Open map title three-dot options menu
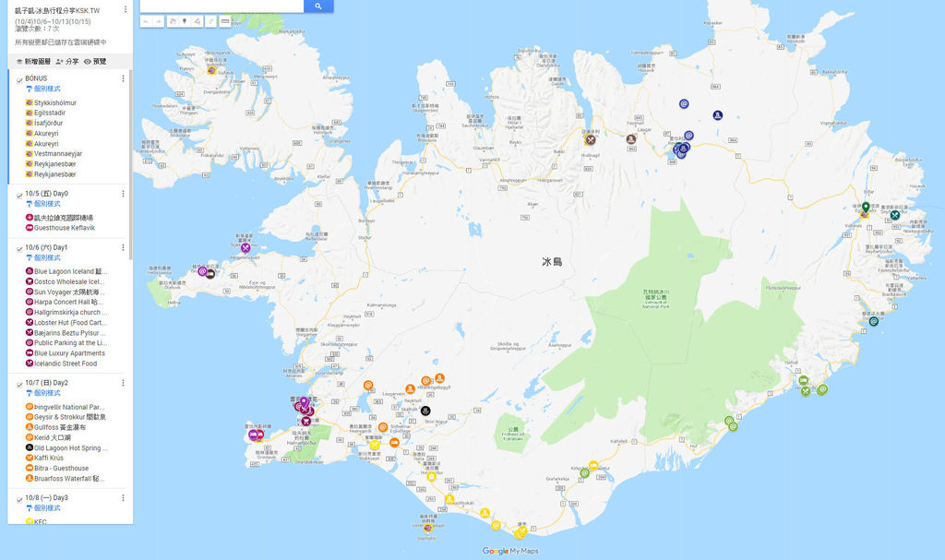Screen dimensions: 945x560 tap(125, 9)
